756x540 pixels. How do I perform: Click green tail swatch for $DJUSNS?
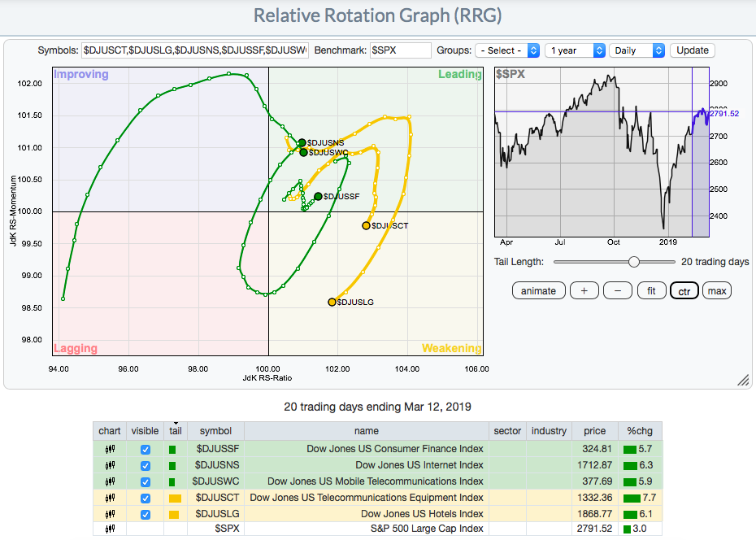click(x=172, y=465)
